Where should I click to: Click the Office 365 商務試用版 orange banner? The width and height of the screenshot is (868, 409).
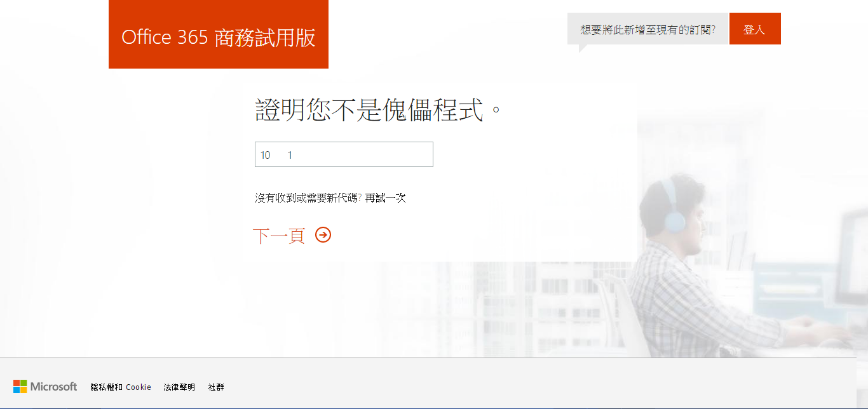[219, 34]
